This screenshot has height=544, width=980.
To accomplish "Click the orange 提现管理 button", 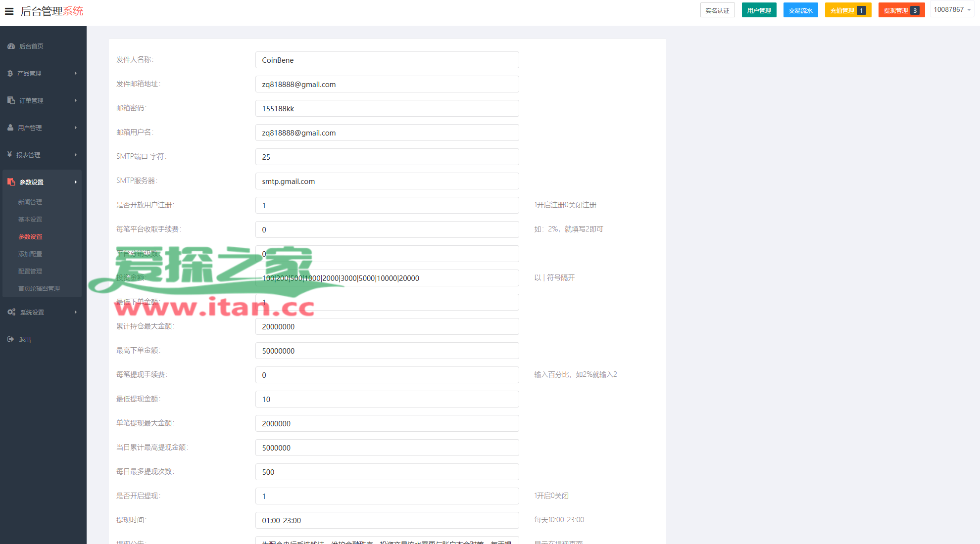I will click(x=901, y=10).
